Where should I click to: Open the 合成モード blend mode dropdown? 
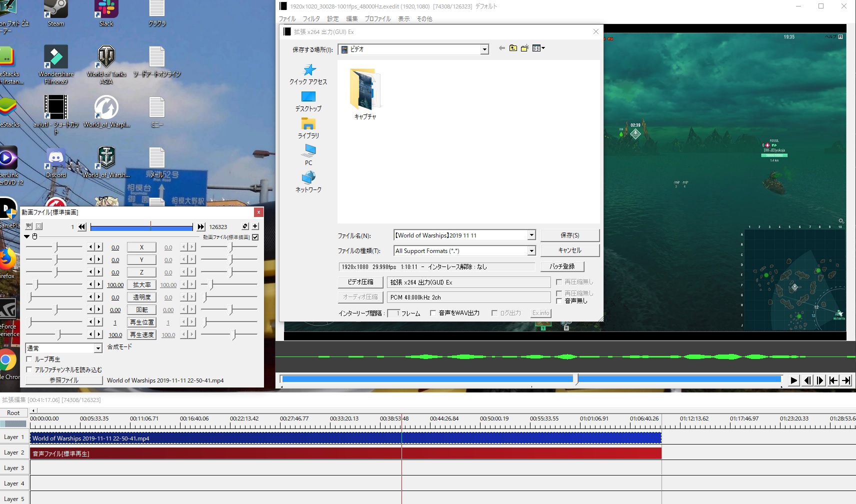pyautogui.click(x=98, y=348)
